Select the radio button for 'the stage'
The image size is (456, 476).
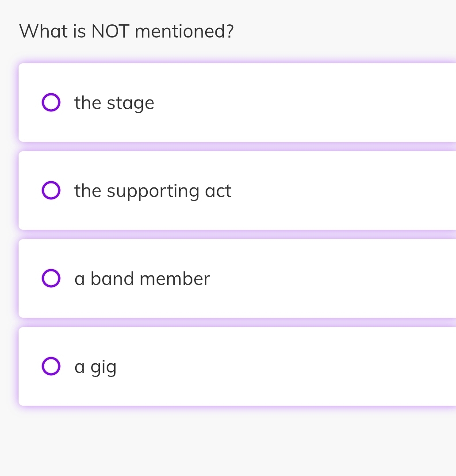51,103
